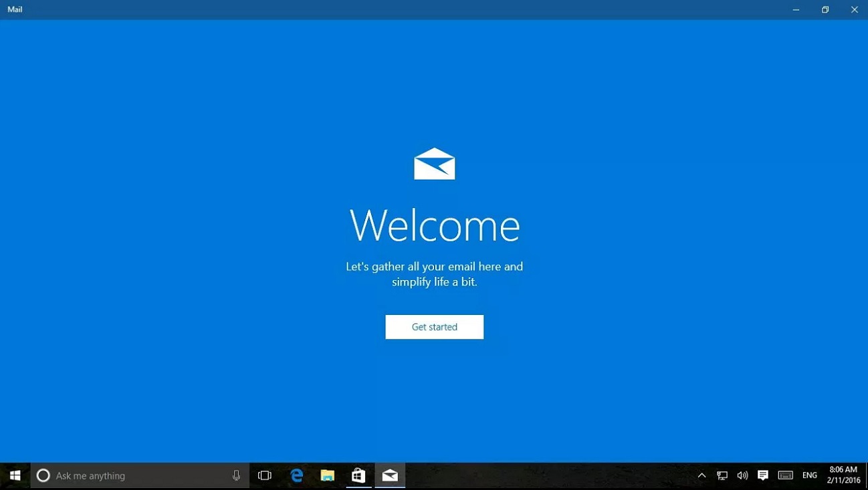
Task: Click the Cortana circle icon
Action: [43, 476]
